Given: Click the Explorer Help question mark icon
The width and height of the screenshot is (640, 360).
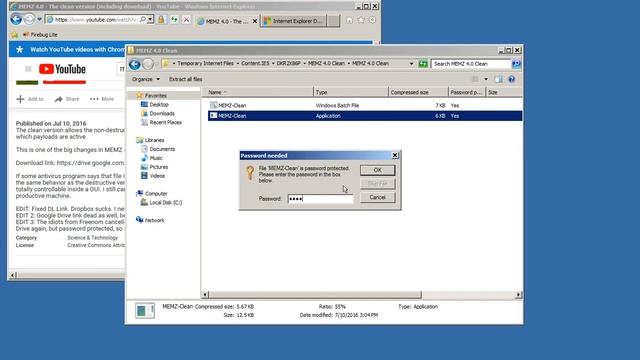Looking at the screenshot, I should [511, 79].
